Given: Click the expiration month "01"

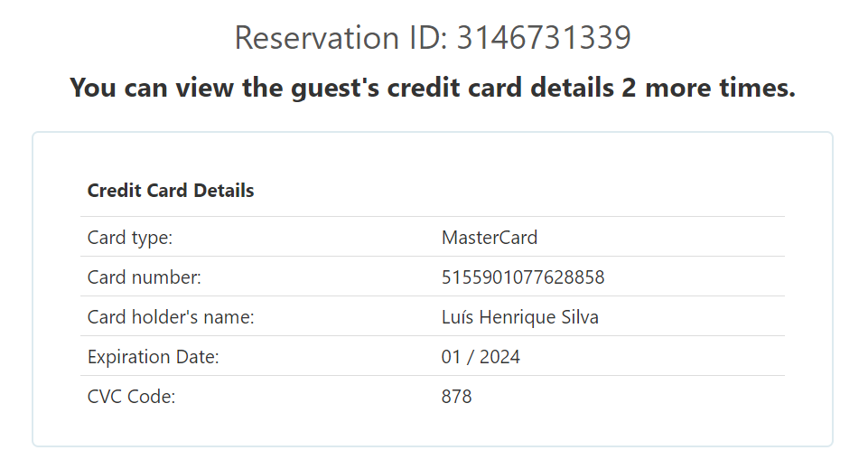Looking at the screenshot, I should pos(451,357).
